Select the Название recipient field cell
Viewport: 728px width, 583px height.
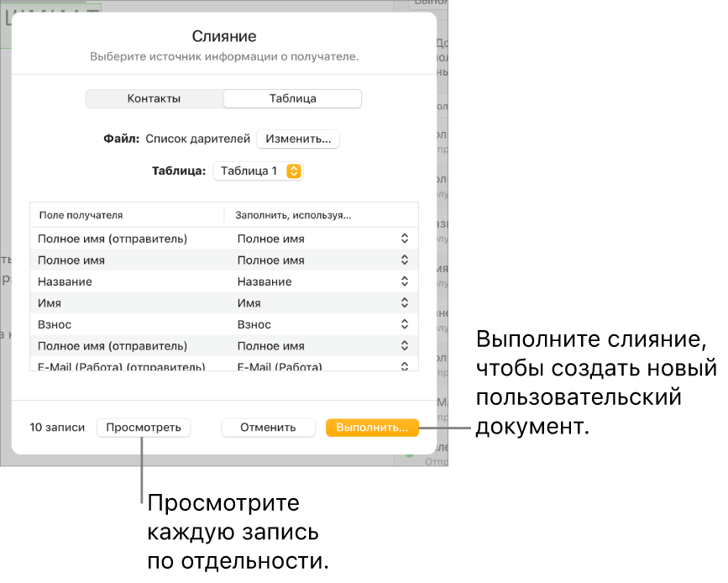coord(128,281)
